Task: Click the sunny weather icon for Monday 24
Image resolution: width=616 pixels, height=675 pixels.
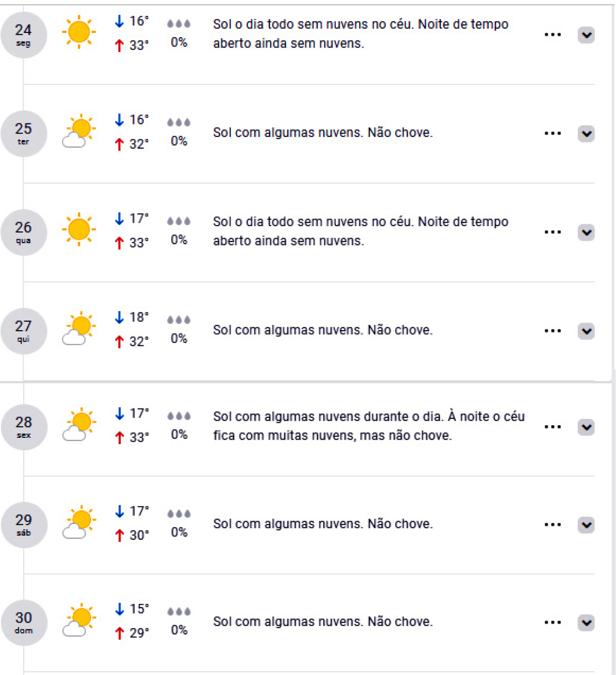Action: [79, 32]
